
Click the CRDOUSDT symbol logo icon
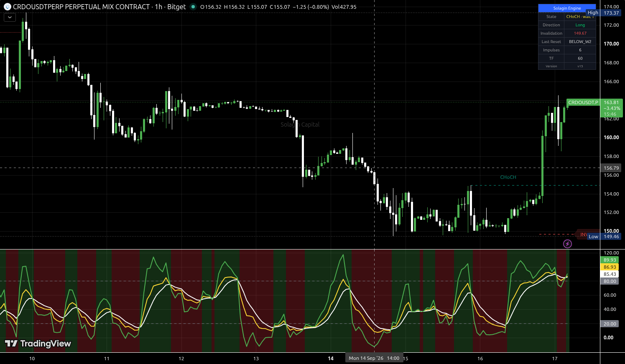[7, 7]
